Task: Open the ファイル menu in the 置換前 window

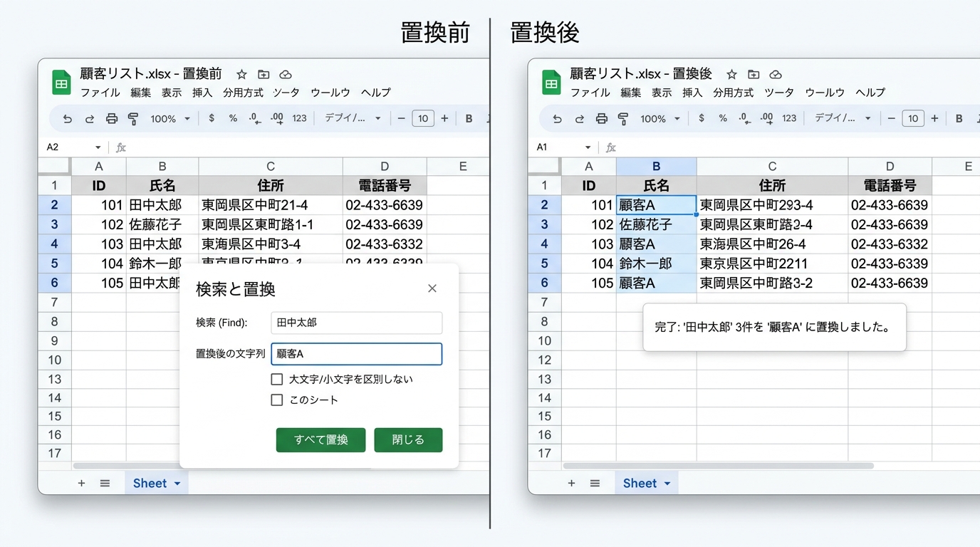Action: tap(100, 93)
